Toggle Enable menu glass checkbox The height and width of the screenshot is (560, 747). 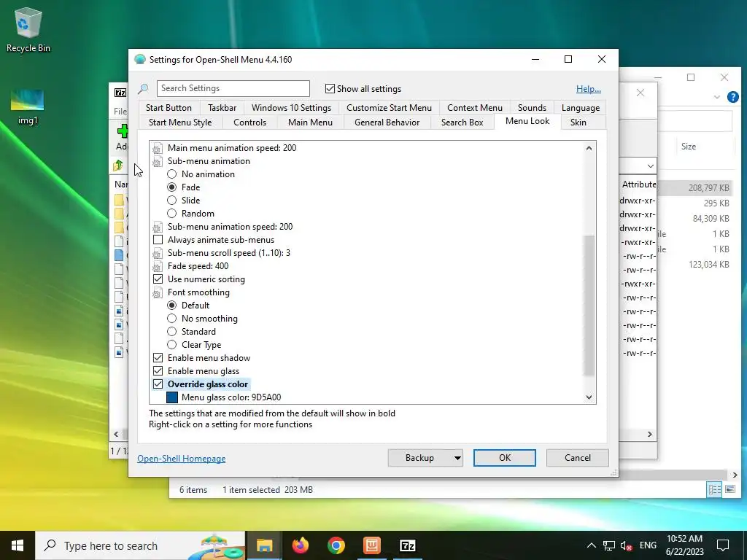[158, 371]
